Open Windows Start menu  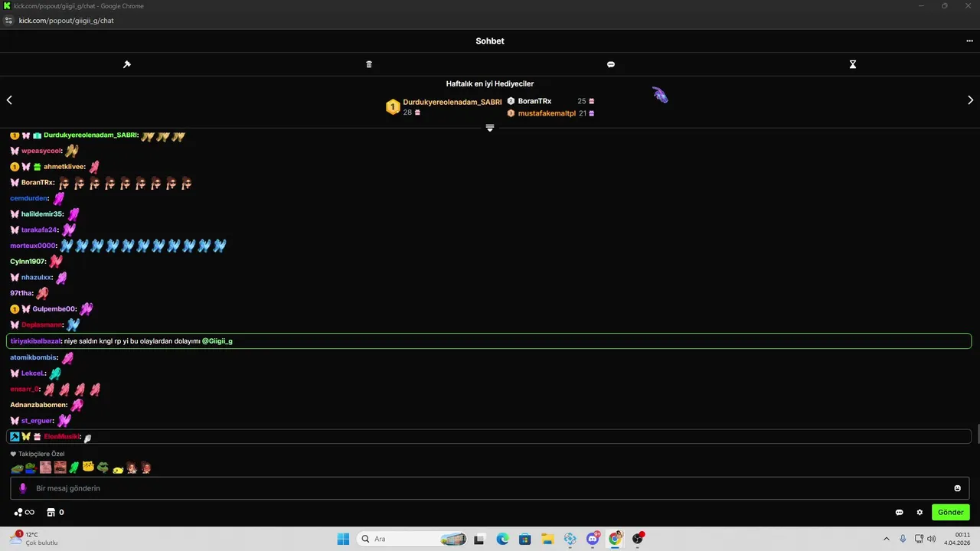point(343,539)
